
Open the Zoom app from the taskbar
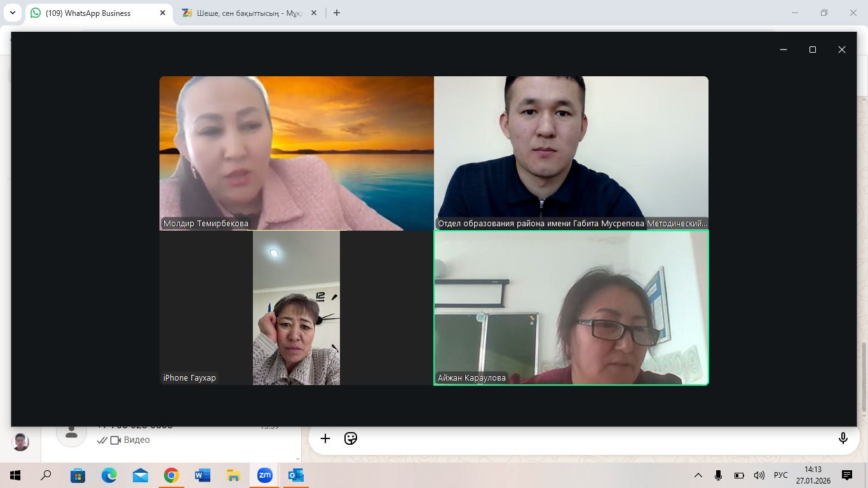pyautogui.click(x=264, y=475)
